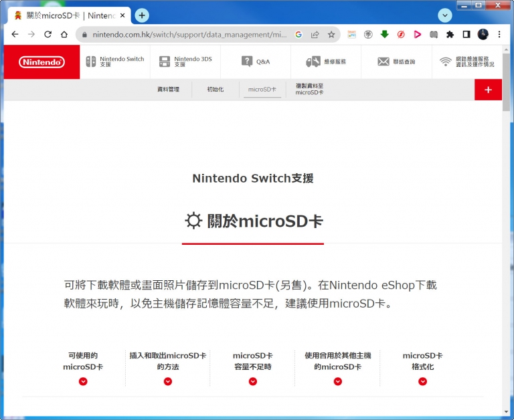Click red chevron under microSD卡容量不足時
The height and width of the screenshot is (420, 514).
[253, 381]
